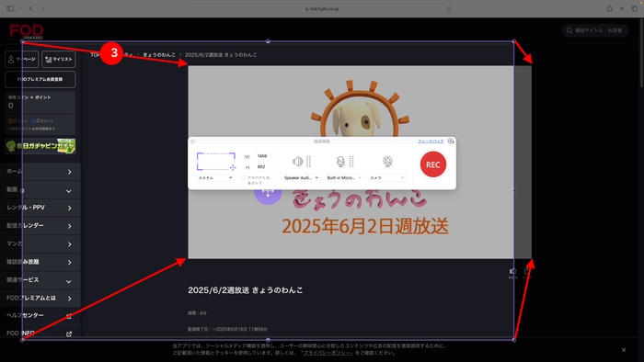Go back in Safari
The height and width of the screenshot is (362, 644).
click(31, 8)
